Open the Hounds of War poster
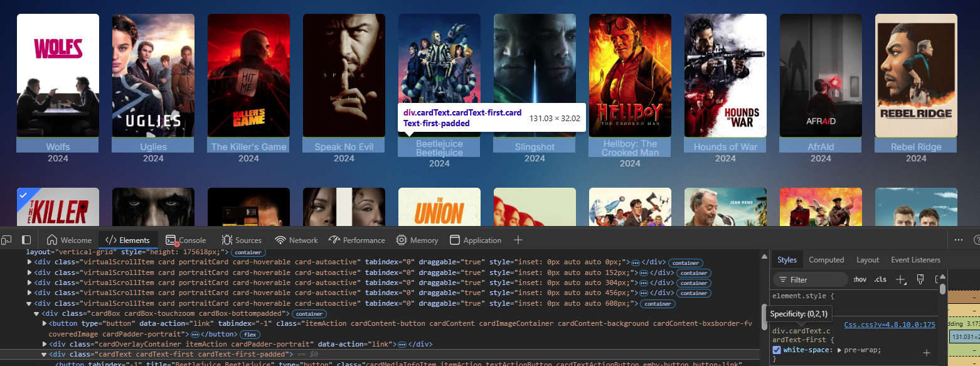Screen dimensions: 980x366 coord(725,75)
